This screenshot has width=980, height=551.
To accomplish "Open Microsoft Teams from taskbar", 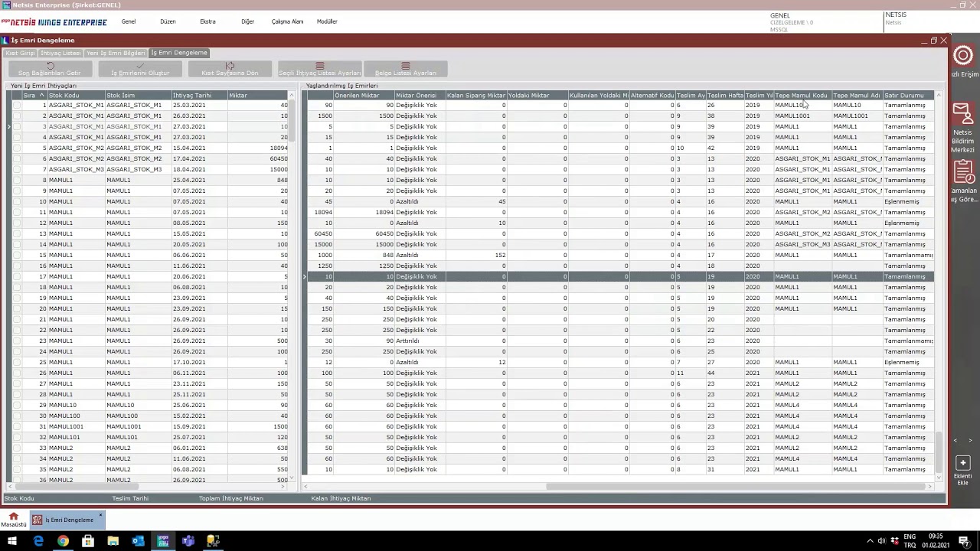I will [188, 542].
